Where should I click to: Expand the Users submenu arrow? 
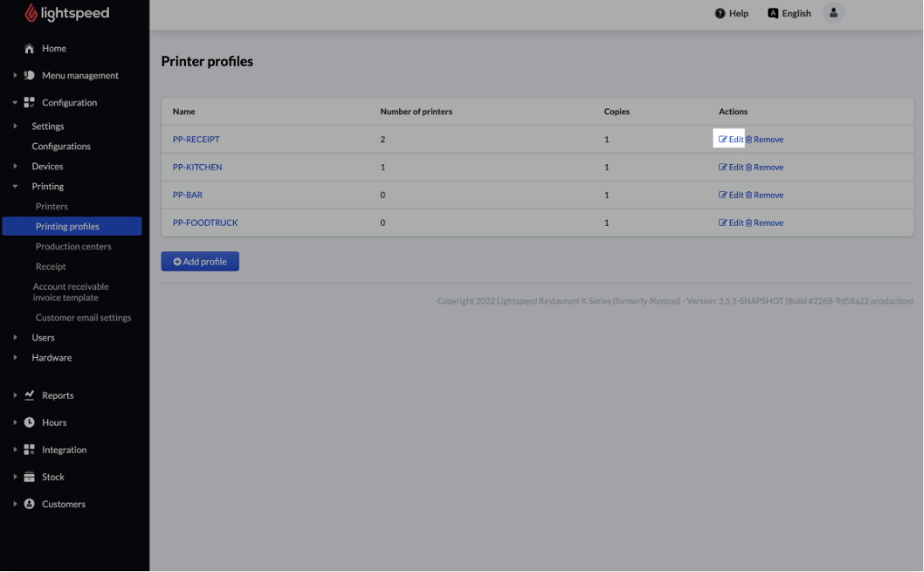pyautogui.click(x=15, y=337)
